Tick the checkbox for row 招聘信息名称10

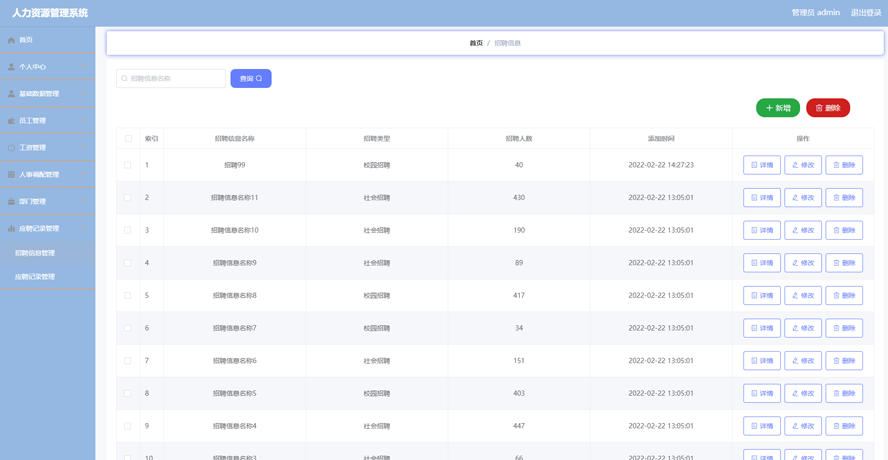tap(128, 230)
